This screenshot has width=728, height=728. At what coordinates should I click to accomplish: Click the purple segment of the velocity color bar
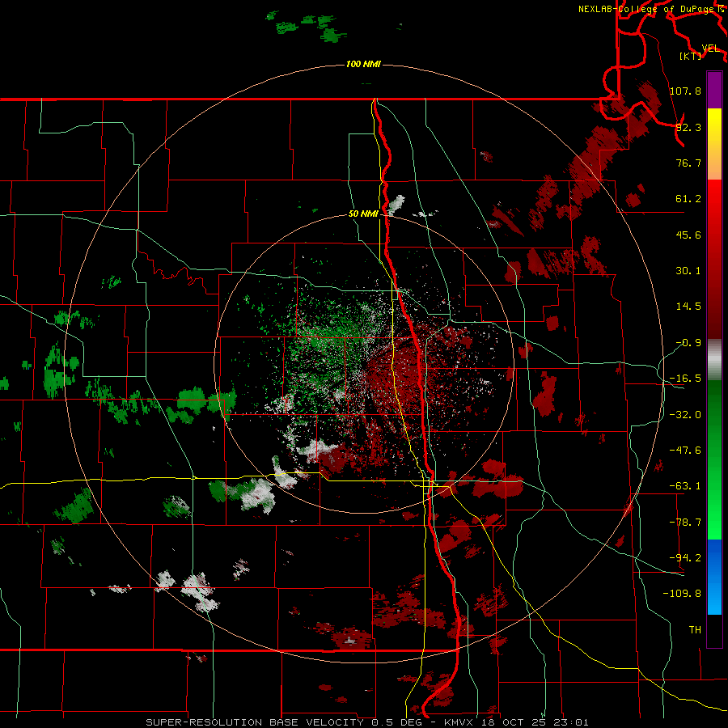(x=714, y=90)
